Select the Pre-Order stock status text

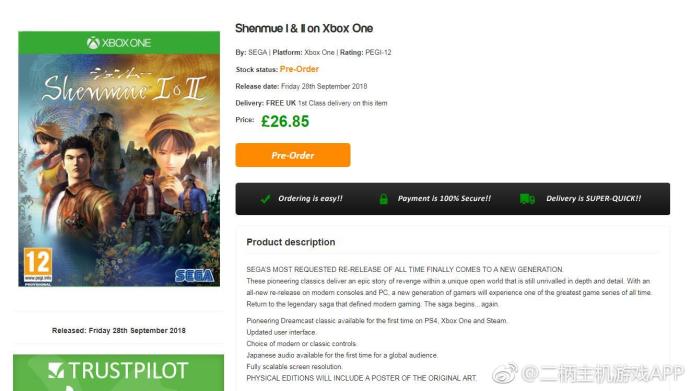pos(299,69)
